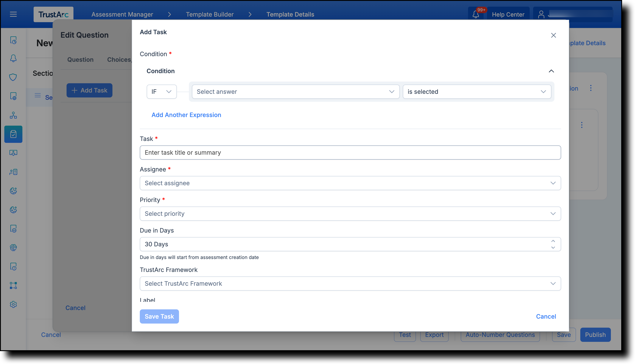635x364 pixels.
Task: Open the upper three-dot options menu
Action: (x=591, y=88)
